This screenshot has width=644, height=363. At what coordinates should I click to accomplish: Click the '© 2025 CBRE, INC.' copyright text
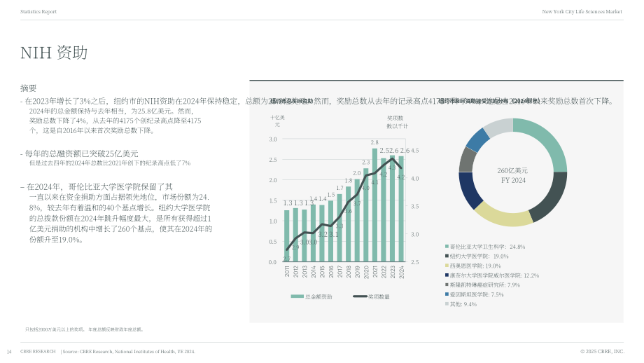[x=602, y=352]
